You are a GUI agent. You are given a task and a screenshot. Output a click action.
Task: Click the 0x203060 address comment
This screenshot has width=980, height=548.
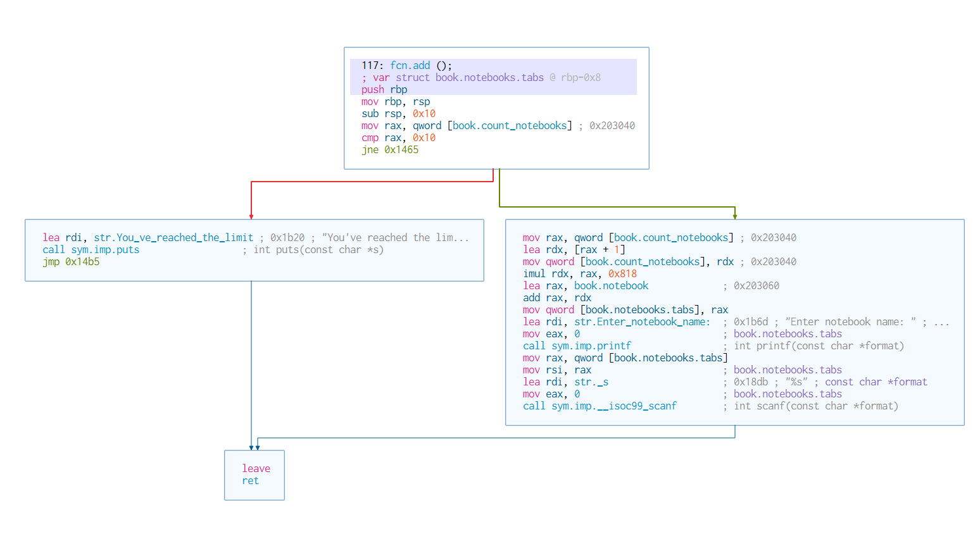click(x=756, y=286)
